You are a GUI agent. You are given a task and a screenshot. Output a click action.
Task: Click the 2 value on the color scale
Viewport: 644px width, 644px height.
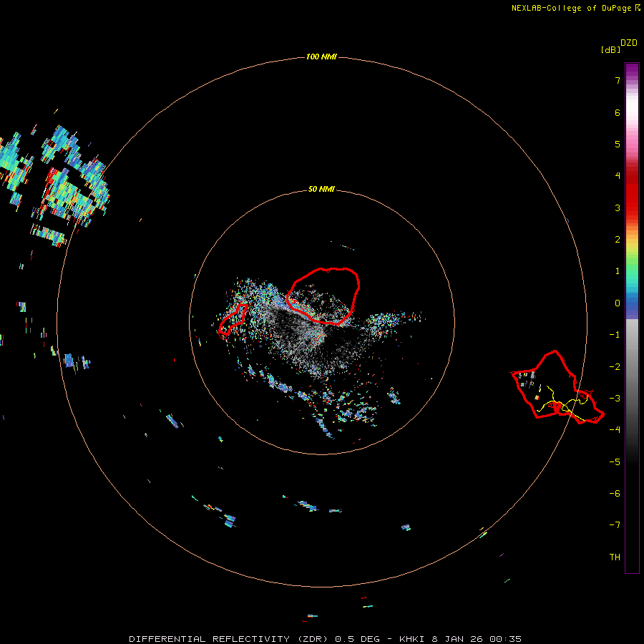[x=618, y=240]
